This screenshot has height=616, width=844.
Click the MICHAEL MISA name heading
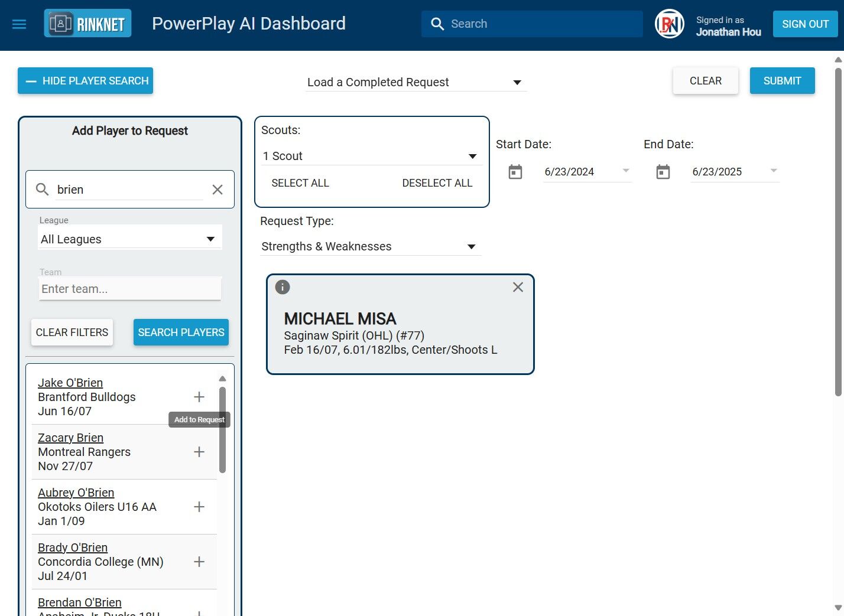point(340,319)
